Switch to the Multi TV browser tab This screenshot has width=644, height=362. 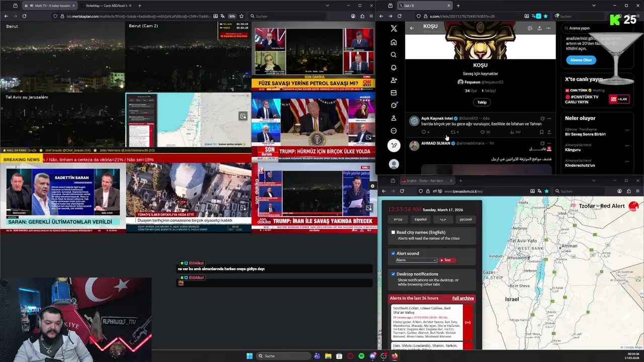49,6
